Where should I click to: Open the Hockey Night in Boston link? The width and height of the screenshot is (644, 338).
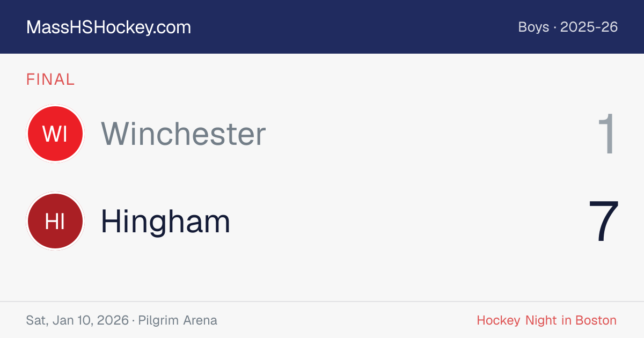[x=546, y=320]
